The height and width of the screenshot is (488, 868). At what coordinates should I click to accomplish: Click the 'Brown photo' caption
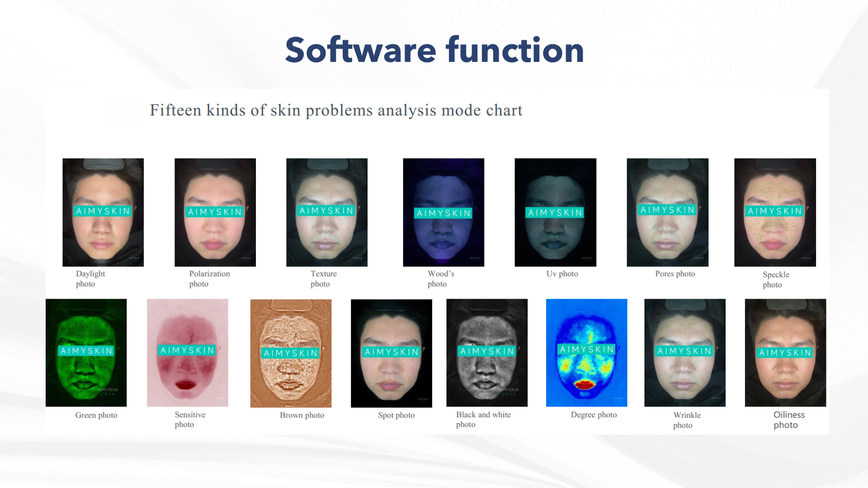click(x=302, y=415)
